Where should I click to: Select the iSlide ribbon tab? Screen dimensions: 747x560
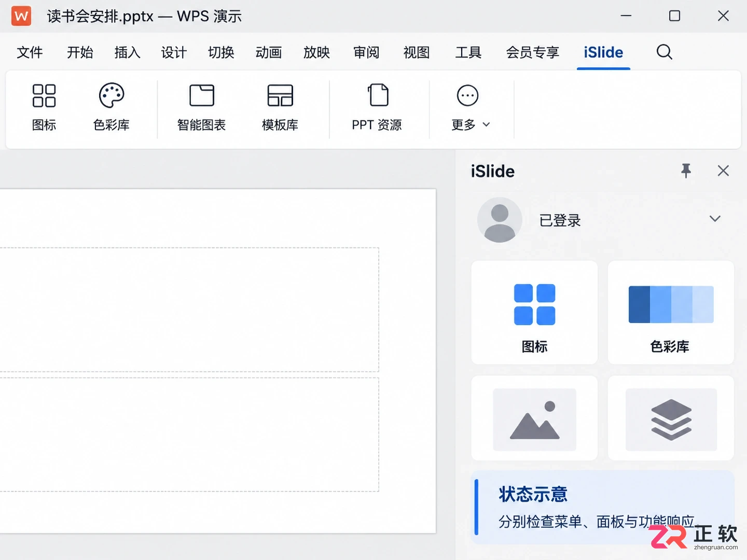603,52
